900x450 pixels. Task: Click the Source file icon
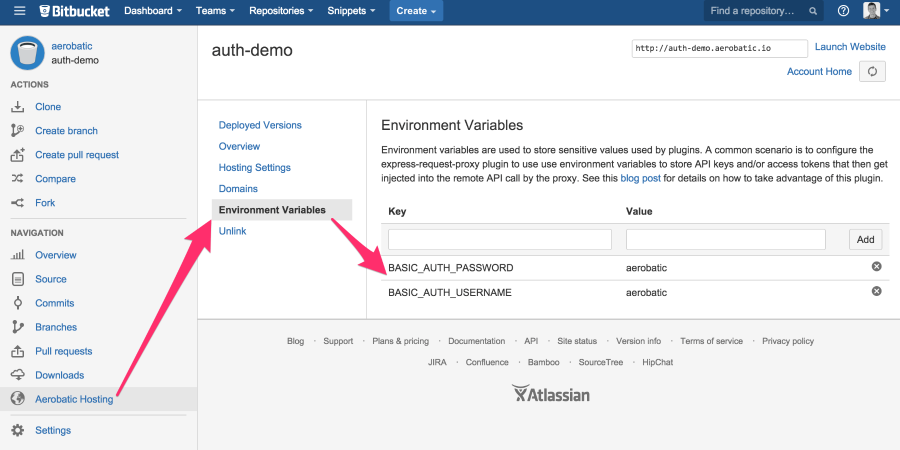[18, 279]
